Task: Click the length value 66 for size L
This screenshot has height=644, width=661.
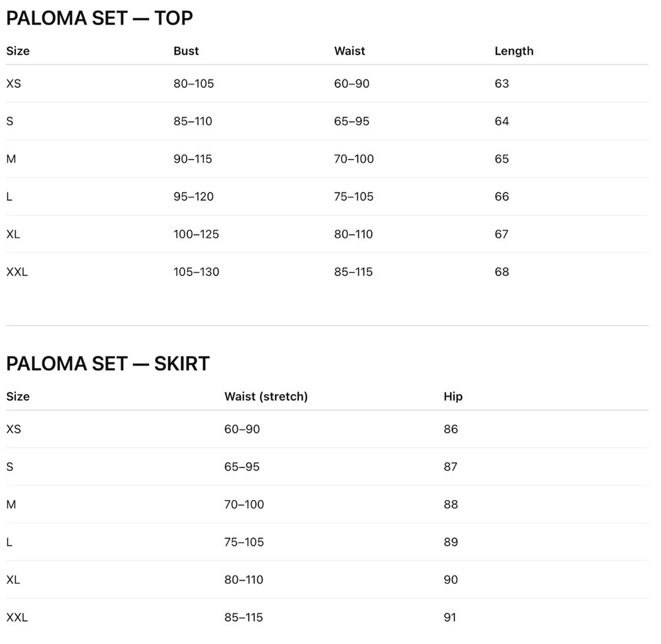Action: click(502, 196)
